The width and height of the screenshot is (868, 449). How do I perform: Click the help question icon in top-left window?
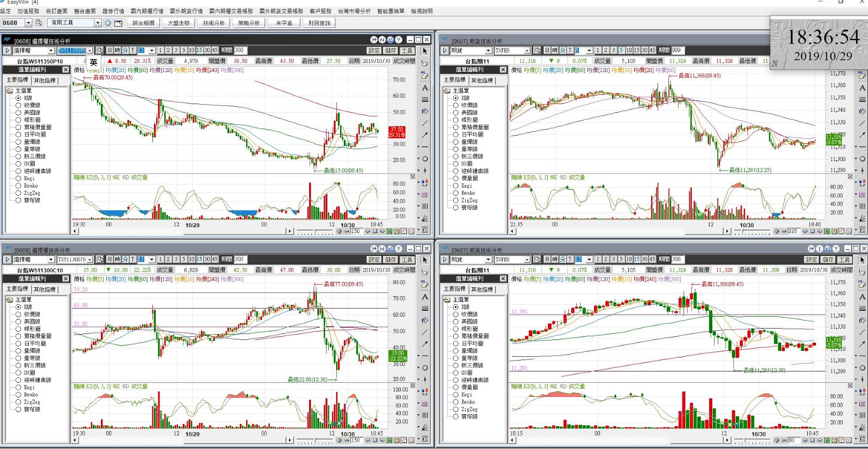pos(399,40)
